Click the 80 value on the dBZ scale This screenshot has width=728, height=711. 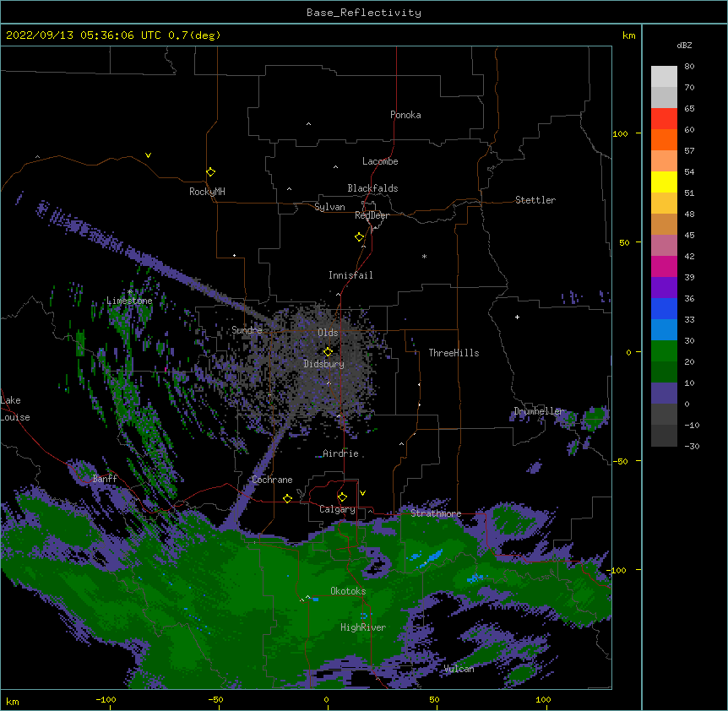tap(689, 67)
